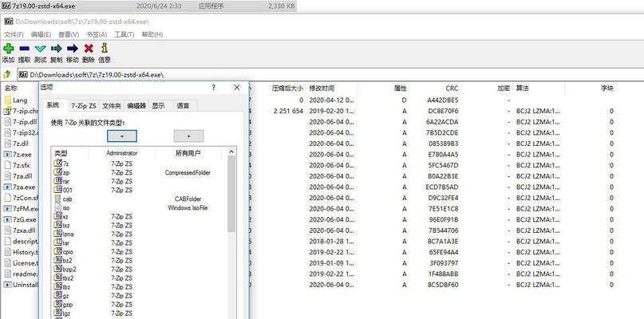Click the plus button above 所有用户 column
Viewport: 644px width, 319px height.
[x=188, y=136]
